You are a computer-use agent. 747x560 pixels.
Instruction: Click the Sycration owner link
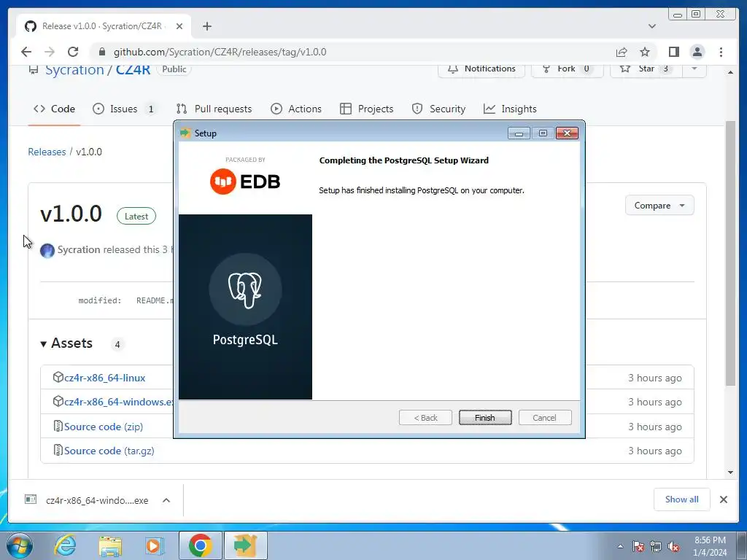(x=74, y=70)
